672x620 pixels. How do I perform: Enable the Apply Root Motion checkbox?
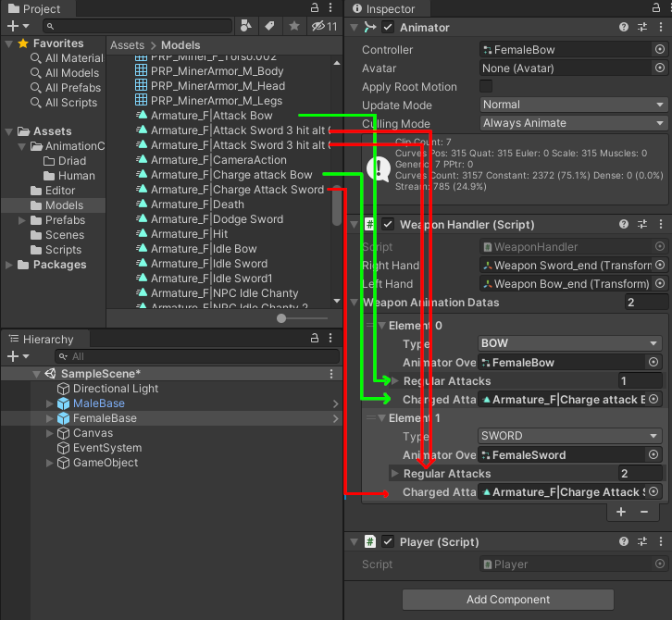tap(486, 86)
